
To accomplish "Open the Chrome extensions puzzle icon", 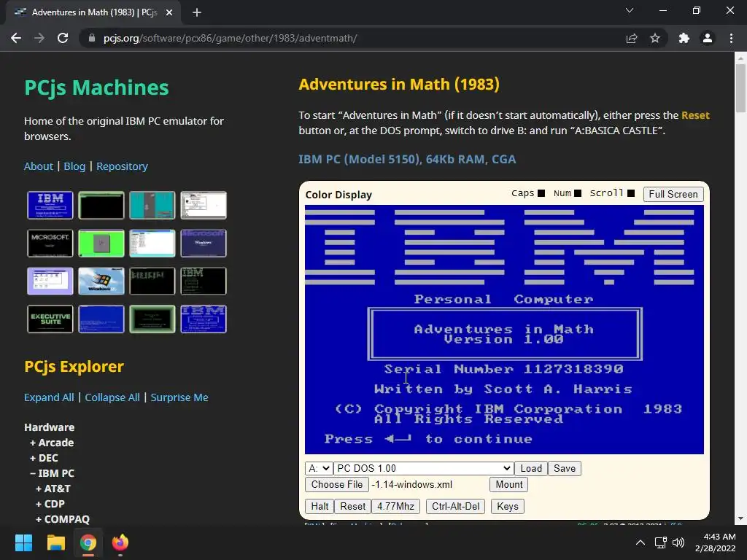I will (684, 38).
